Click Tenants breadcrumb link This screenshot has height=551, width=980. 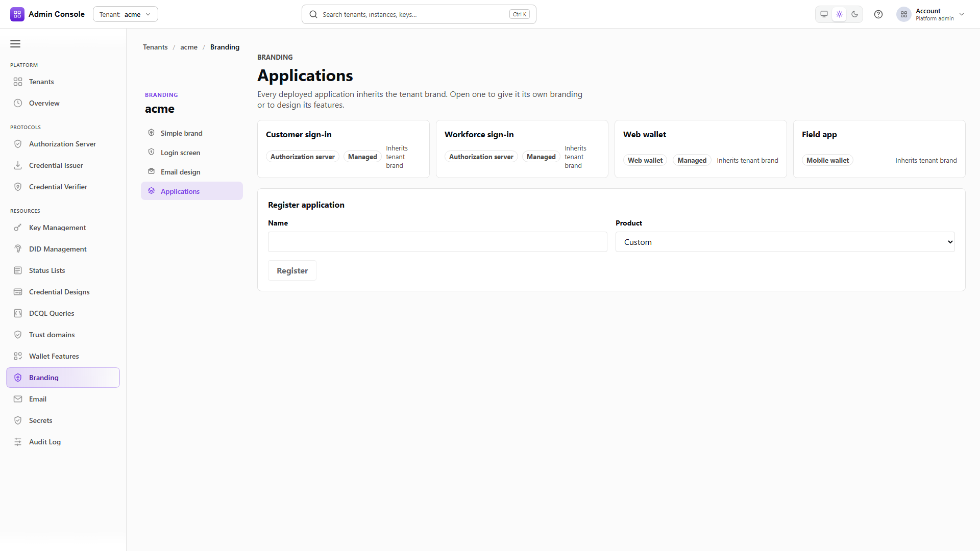tap(155, 47)
